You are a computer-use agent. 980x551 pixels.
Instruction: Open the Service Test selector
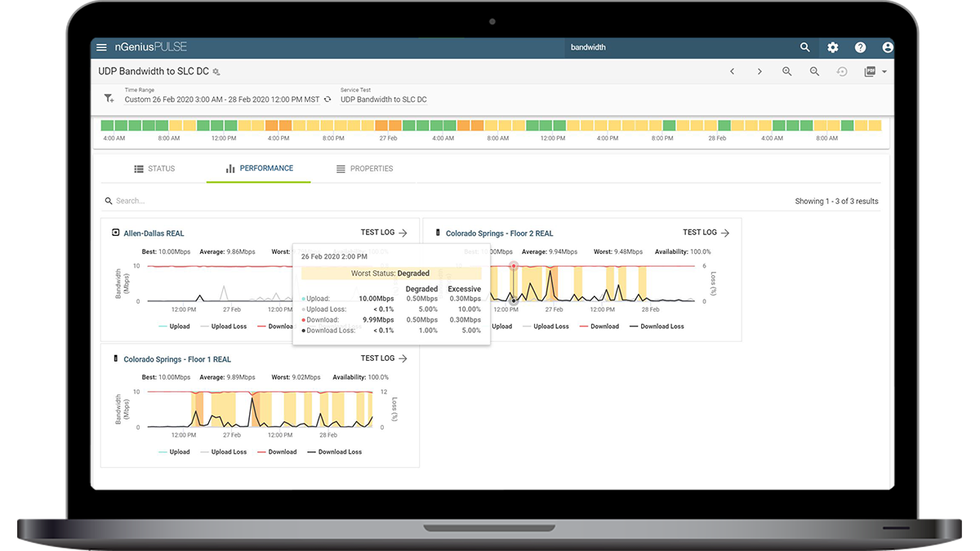click(x=383, y=100)
